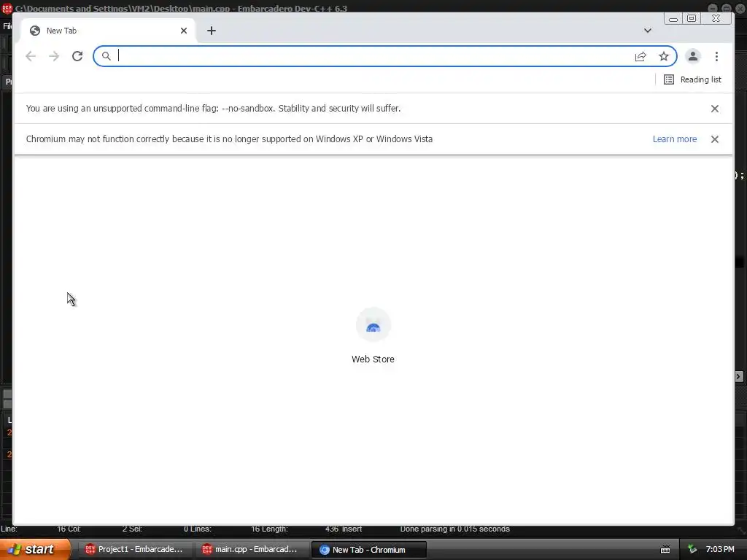Click Done parsing status in Dev-C++
Screen dimensions: 747x560
(455, 529)
